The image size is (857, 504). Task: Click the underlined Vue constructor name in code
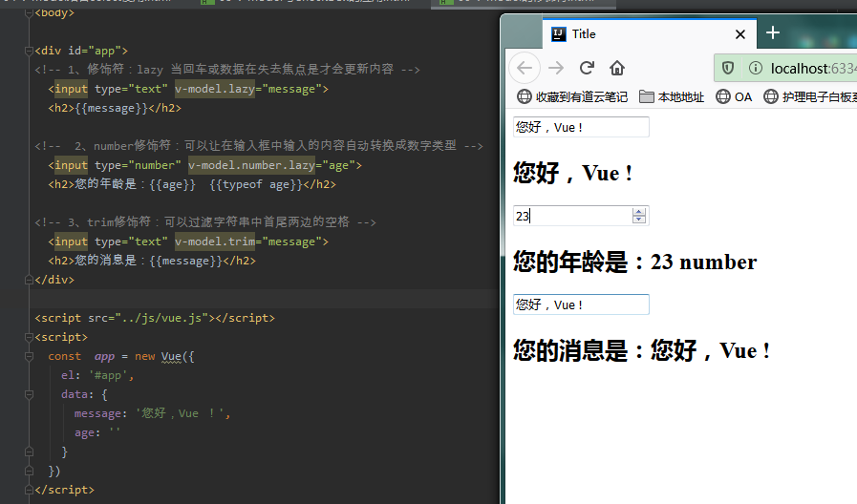pos(171,357)
